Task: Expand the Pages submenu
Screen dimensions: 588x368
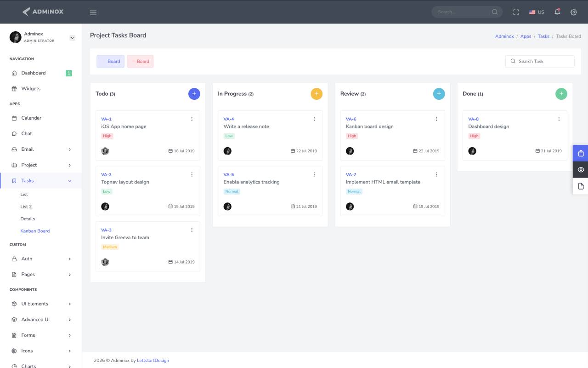Action: coord(41,275)
